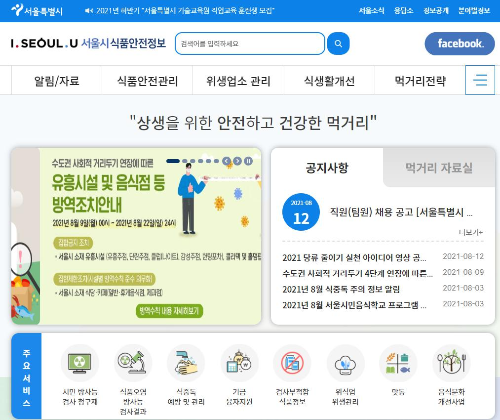Open the 위생업소 관리 menu
This screenshot has height=420, width=500.
point(238,81)
